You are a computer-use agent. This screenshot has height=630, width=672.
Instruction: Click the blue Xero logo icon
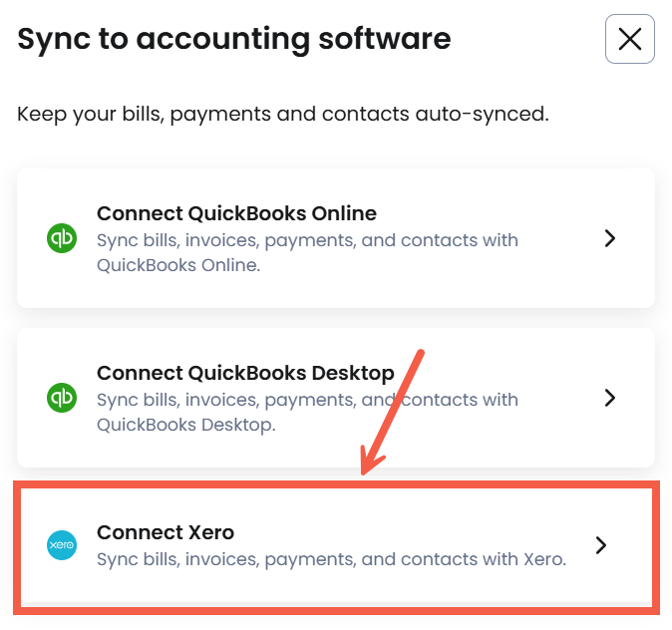[62, 545]
